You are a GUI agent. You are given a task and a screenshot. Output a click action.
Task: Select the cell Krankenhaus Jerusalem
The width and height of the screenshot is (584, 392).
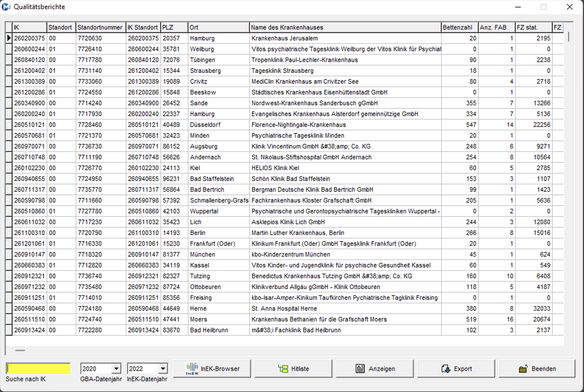(346, 38)
